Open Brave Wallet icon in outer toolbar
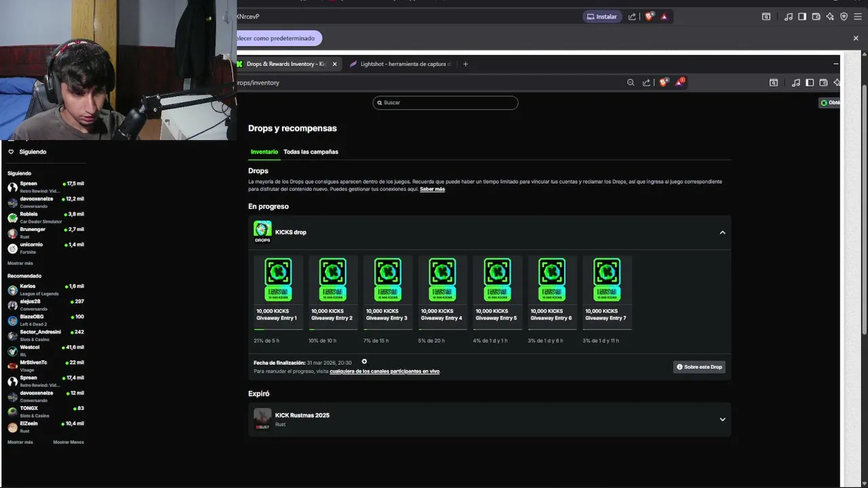The height and width of the screenshot is (488, 868). [816, 16]
